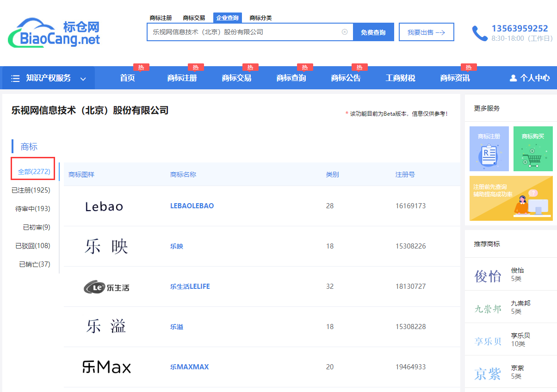Click registration number 15308228
This screenshot has height=392, width=557.
point(411,327)
